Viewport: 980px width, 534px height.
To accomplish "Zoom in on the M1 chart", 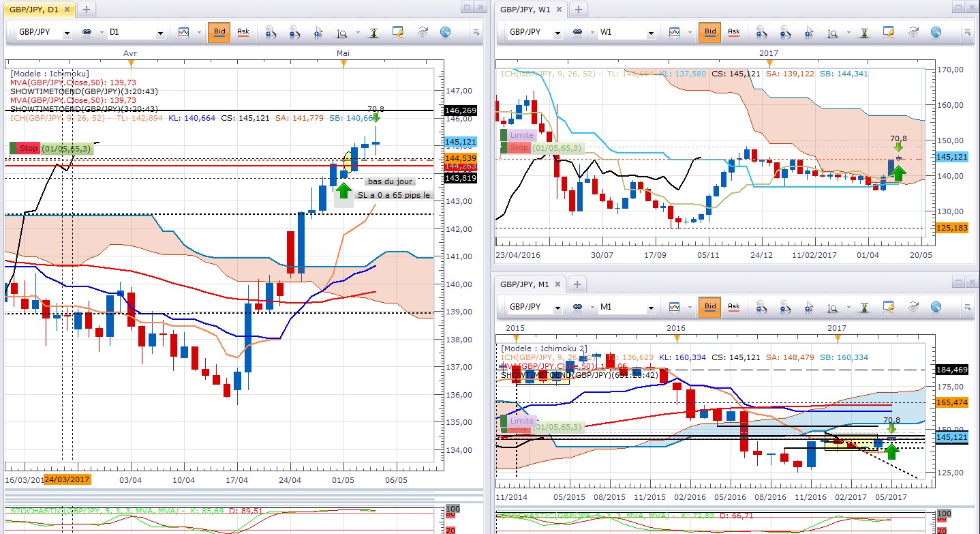I will point(761,308).
